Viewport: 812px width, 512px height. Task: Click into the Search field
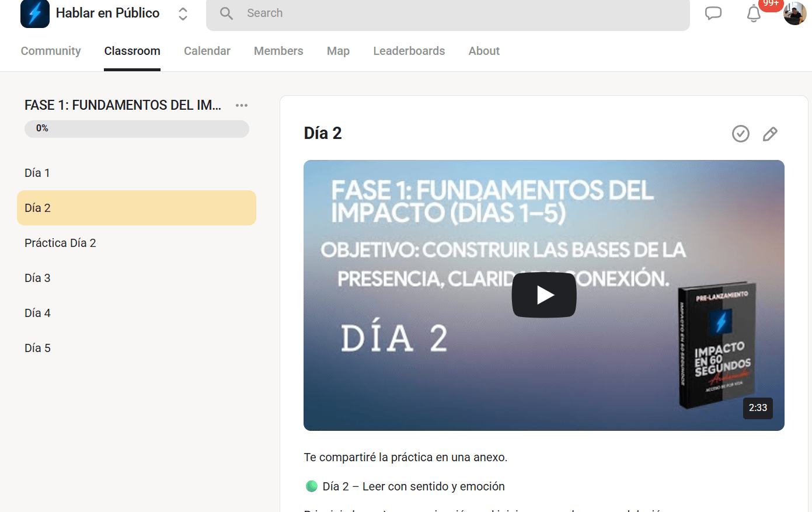coord(455,13)
